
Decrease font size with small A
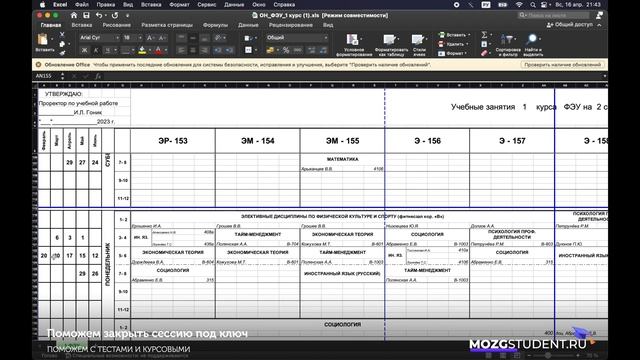[x=162, y=38]
